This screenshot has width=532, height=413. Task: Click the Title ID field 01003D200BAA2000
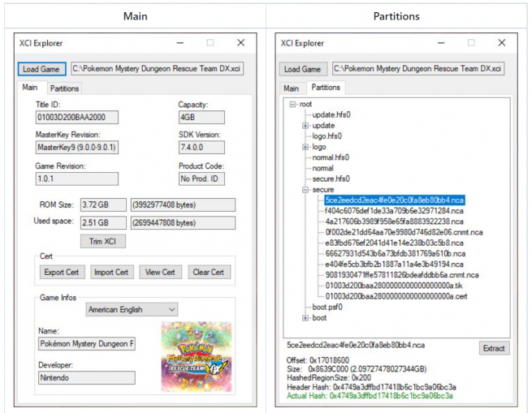point(77,118)
